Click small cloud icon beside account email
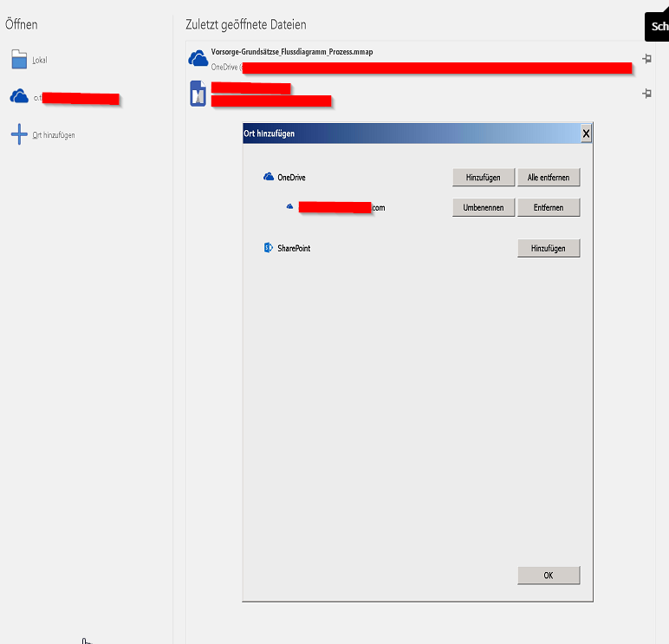 tap(290, 207)
